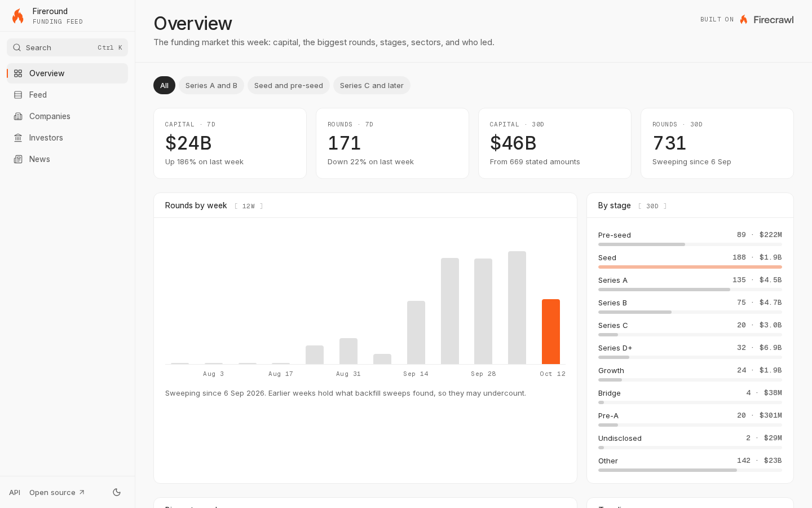Click the Overview grid icon in sidebar
Viewport: 812px width, 508px height.
(18, 73)
